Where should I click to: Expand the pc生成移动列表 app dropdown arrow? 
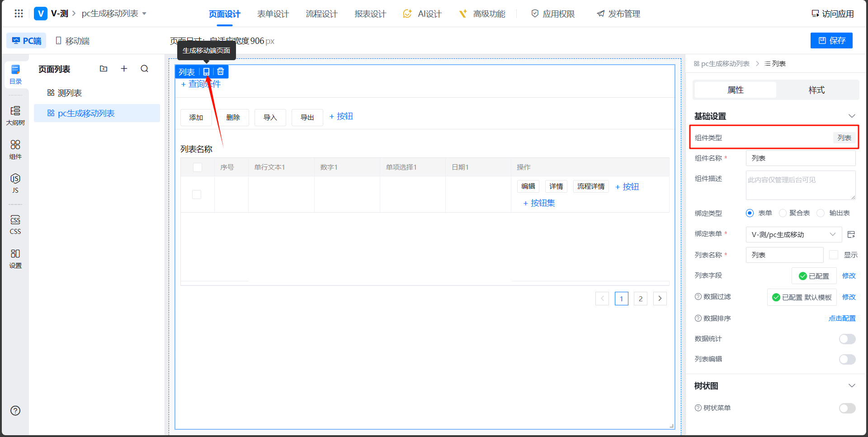(x=145, y=14)
